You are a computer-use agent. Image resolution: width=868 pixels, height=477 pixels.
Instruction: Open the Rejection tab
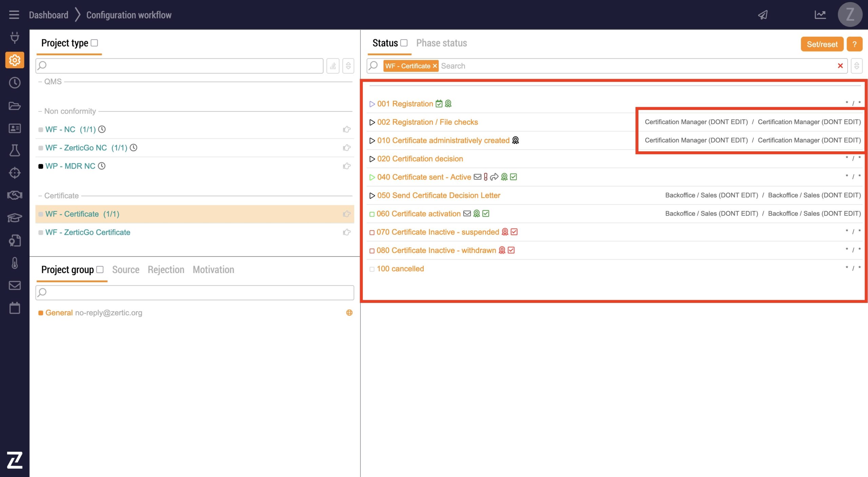[x=166, y=270]
